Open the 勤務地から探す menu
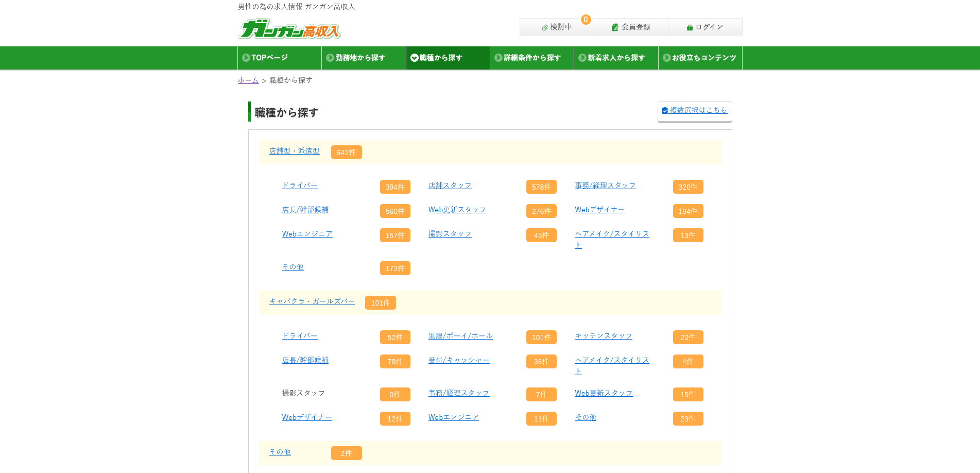980x473 pixels. tap(364, 58)
